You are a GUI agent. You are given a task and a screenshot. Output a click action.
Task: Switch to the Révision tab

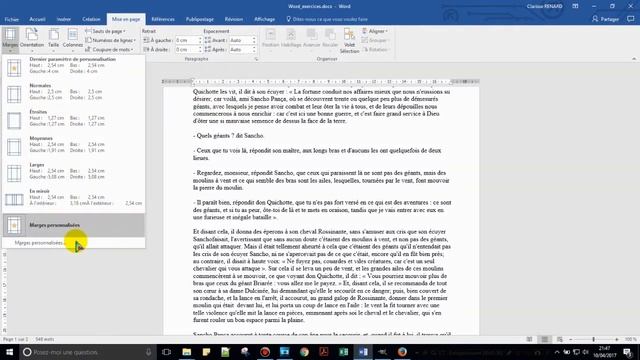coord(233,19)
